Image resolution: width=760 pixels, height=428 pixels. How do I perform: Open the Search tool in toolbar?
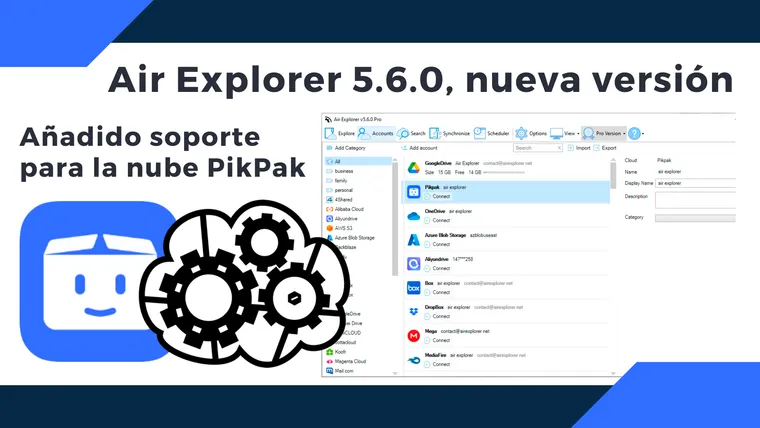[411, 133]
